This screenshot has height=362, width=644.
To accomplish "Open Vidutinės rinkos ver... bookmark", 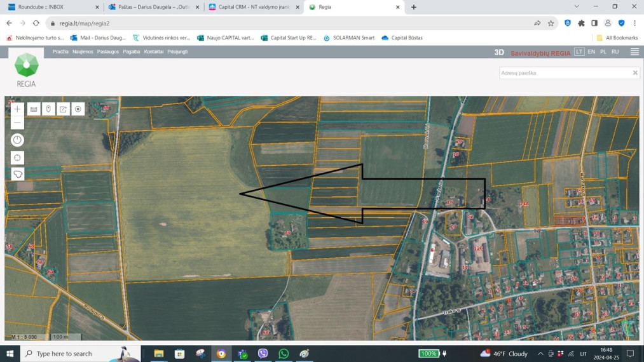I will click(162, 37).
